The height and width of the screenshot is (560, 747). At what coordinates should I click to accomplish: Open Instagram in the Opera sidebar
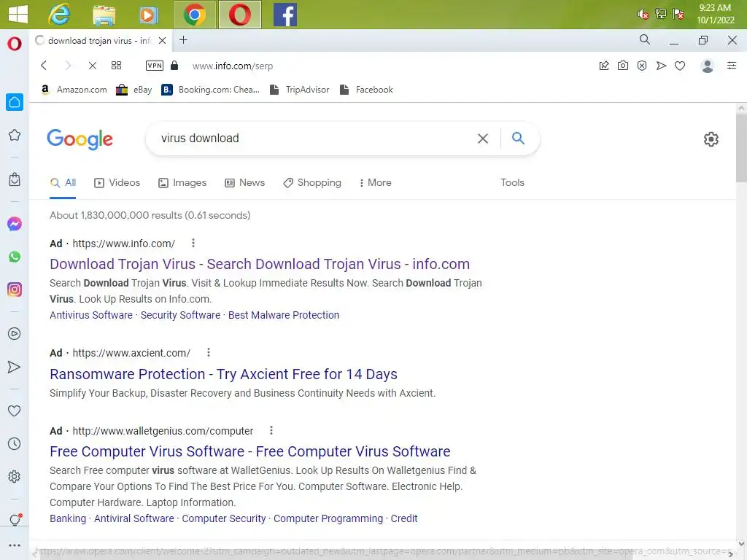point(15,289)
